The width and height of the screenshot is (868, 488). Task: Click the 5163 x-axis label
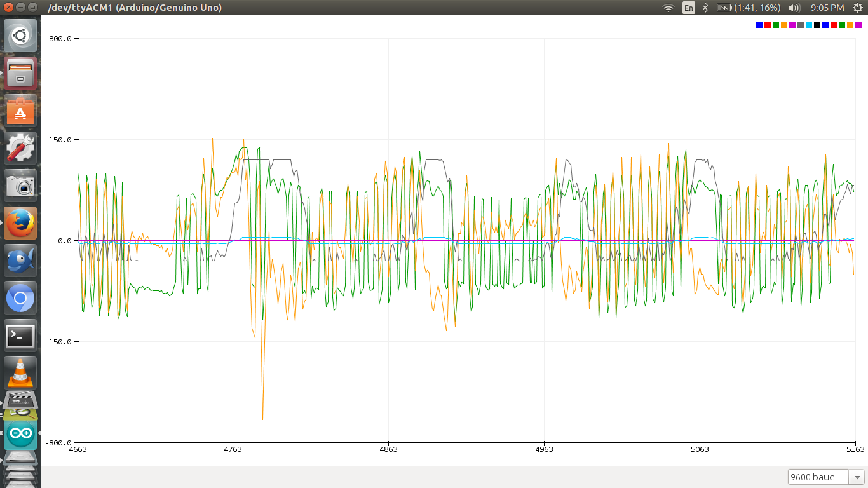coord(855,449)
